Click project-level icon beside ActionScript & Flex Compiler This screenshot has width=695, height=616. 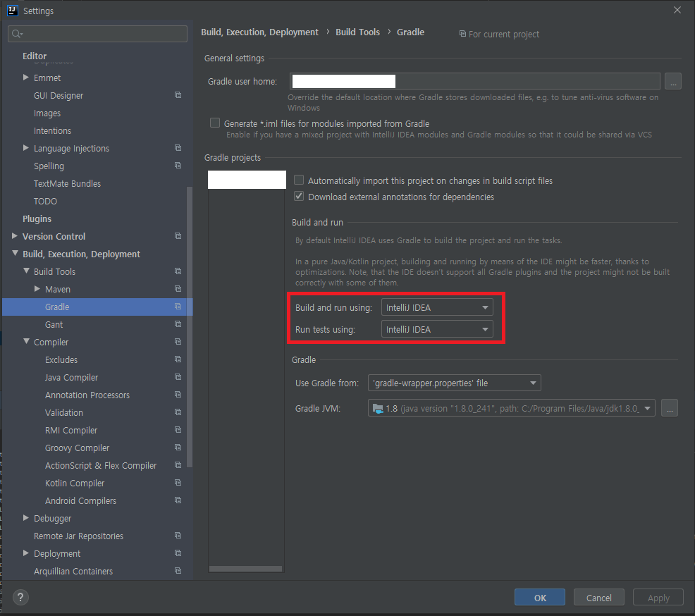click(178, 465)
